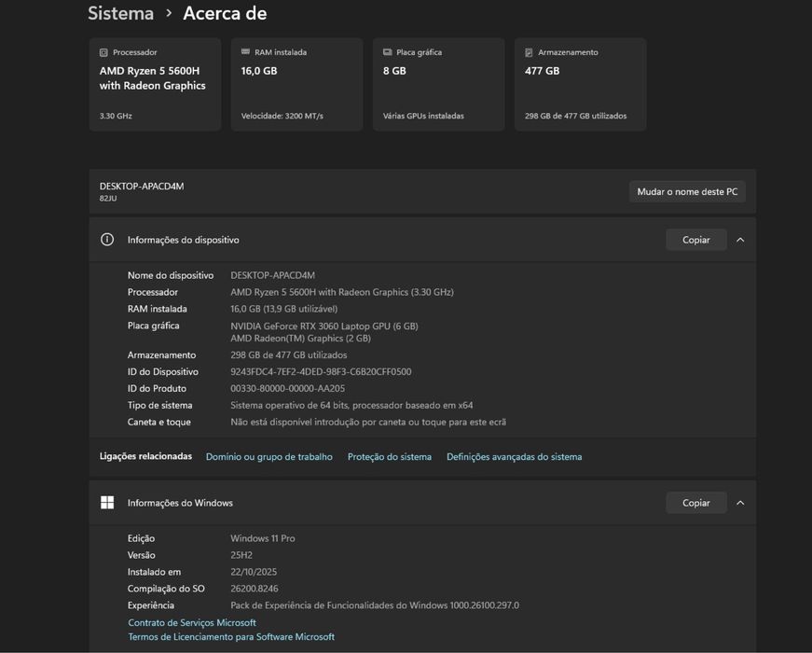The width and height of the screenshot is (812, 653).
Task: Click Mudar o nome deste PC
Action: [x=687, y=192]
